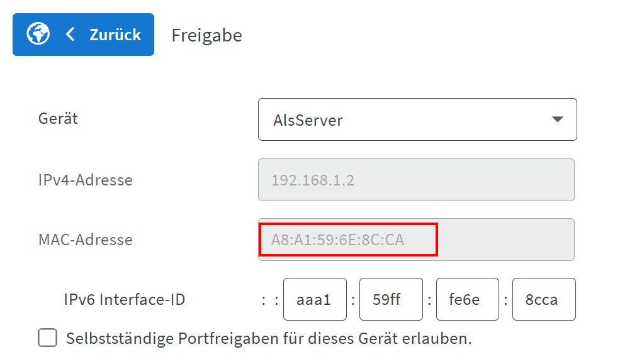Image resolution: width=620 pixels, height=364 pixels.
Task: Click the Gerät label
Action: tap(58, 118)
